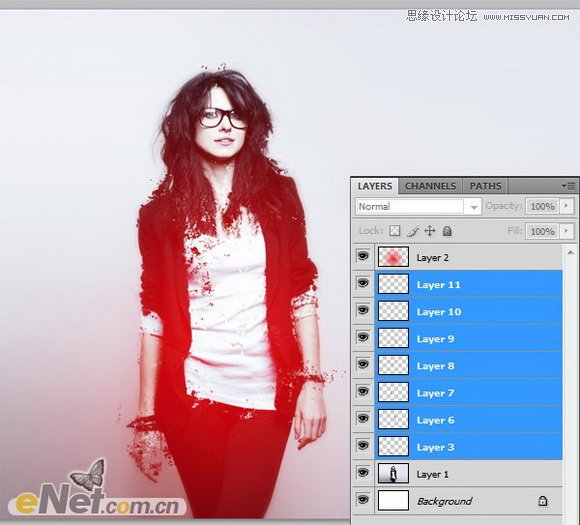Click the Background layer lock icon
Viewport: 580px width, 525px height.
click(543, 501)
